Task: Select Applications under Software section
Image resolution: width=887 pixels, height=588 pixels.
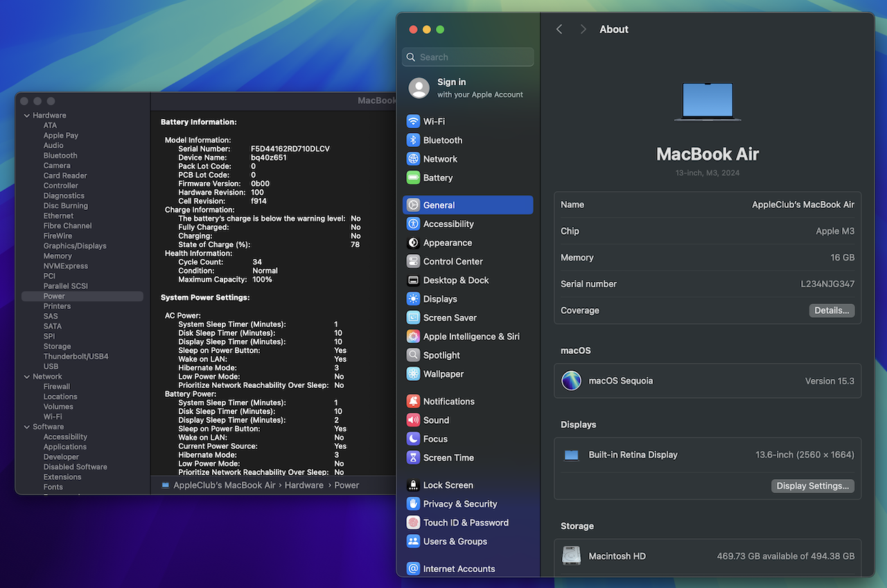Action: 65,447
